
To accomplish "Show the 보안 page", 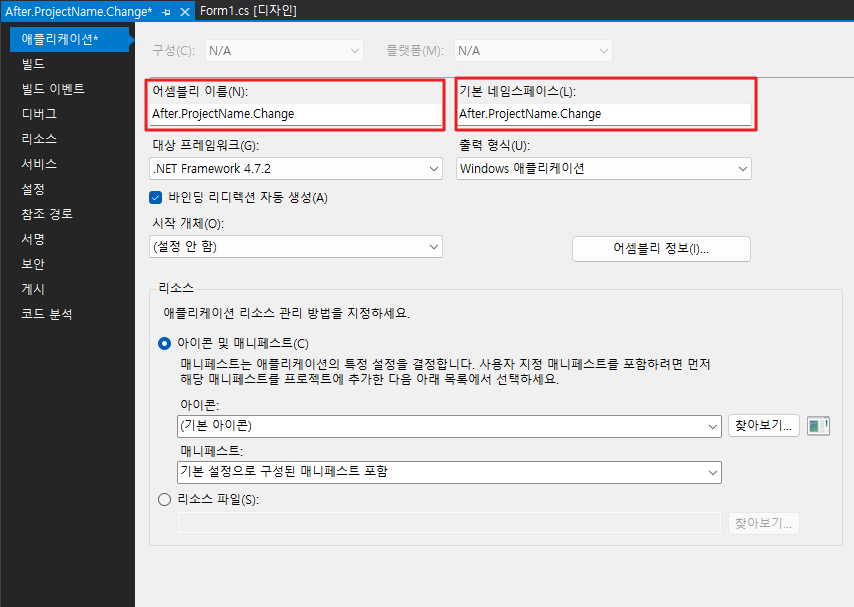I will pos(33,264).
